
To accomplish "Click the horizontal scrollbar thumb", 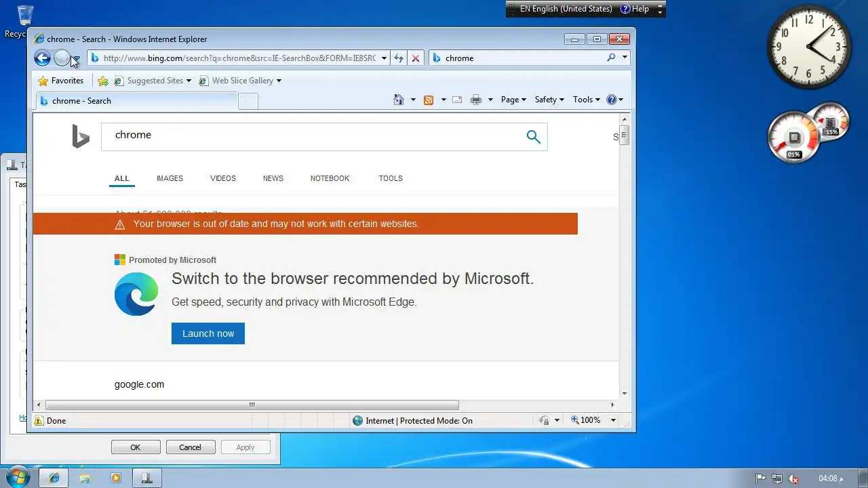I will pos(252,405).
